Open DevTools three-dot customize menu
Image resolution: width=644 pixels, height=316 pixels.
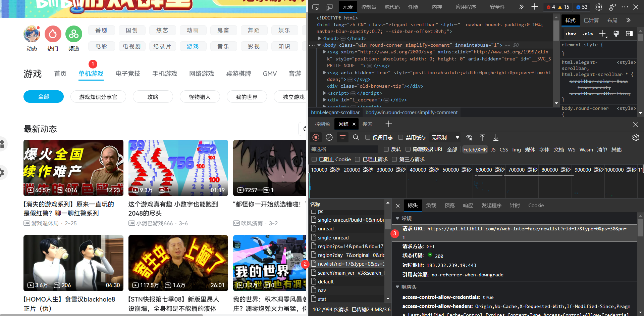click(625, 7)
